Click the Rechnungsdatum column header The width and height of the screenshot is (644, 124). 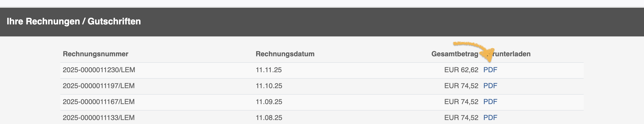pos(285,54)
